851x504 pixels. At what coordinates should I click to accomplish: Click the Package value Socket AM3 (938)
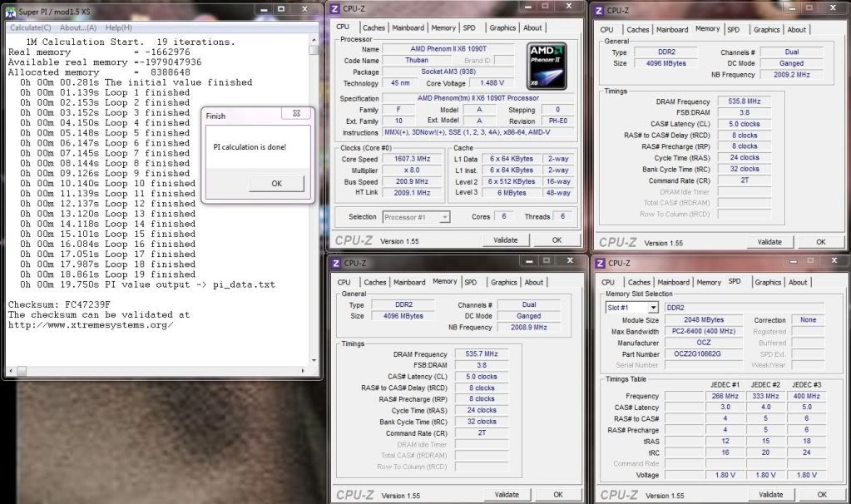pos(448,72)
